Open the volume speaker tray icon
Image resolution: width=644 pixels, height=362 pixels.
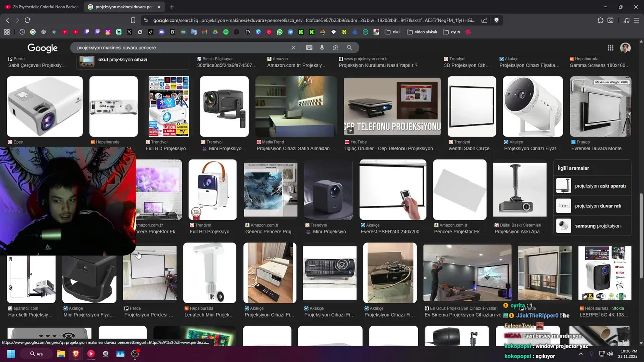point(610,354)
